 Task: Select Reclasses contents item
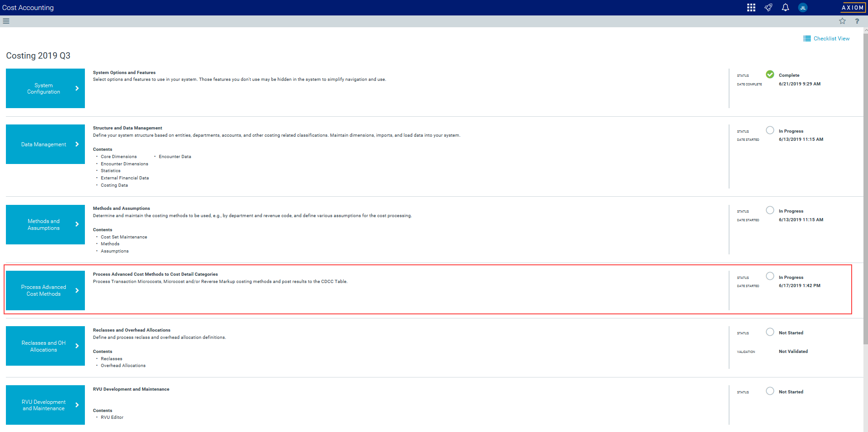(111, 359)
